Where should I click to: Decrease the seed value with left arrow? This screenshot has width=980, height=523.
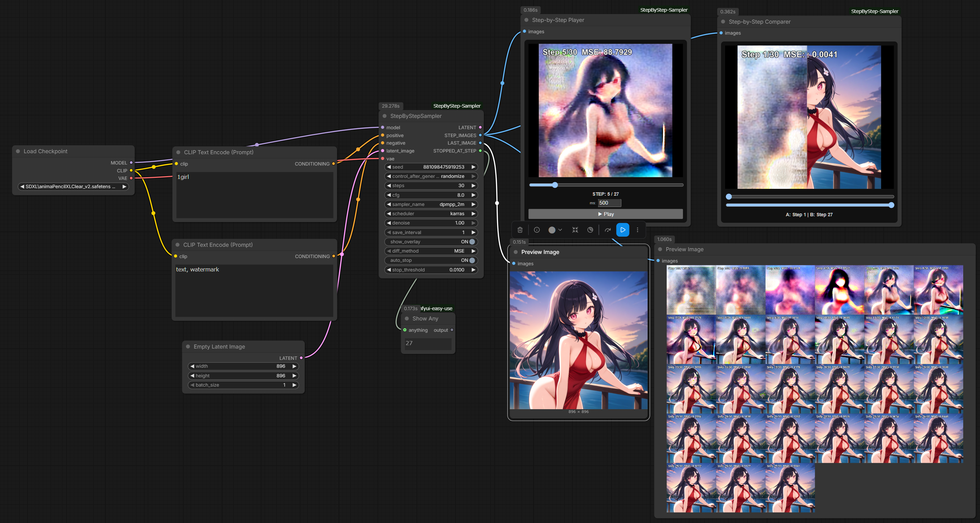tap(389, 167)
